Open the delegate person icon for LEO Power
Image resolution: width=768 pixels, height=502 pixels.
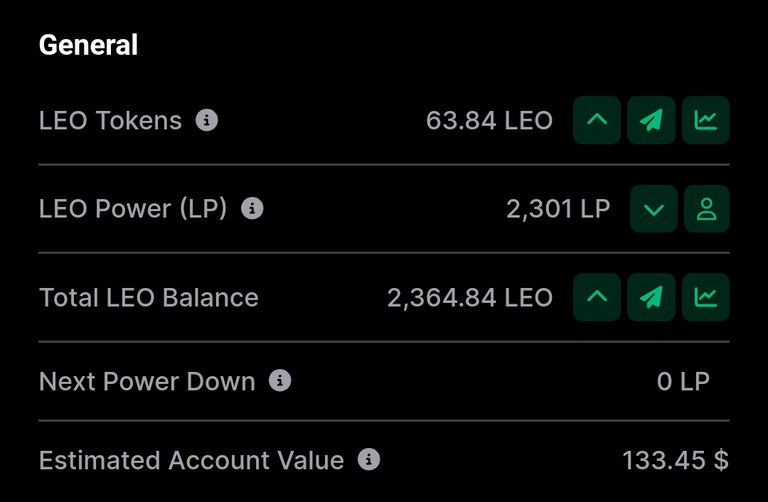point(706,209)
